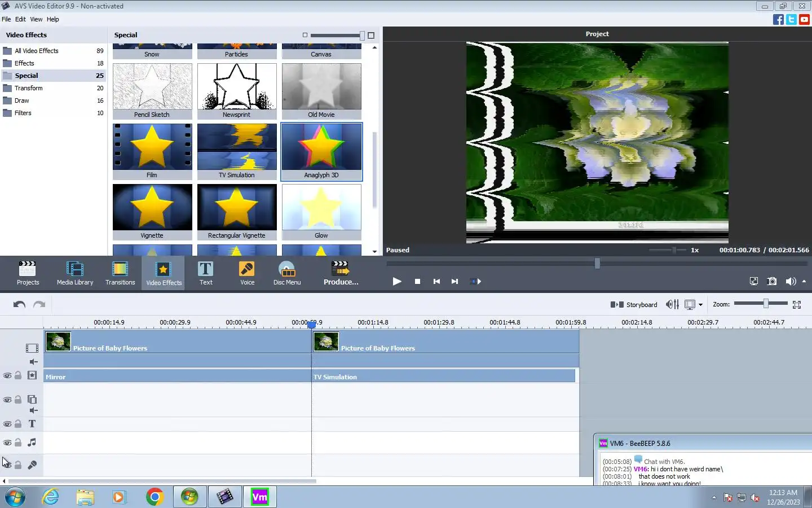Take a snapshot of the preview
Image resolution: width=812 pixels, height=508 pixels.
click(772, 281)
